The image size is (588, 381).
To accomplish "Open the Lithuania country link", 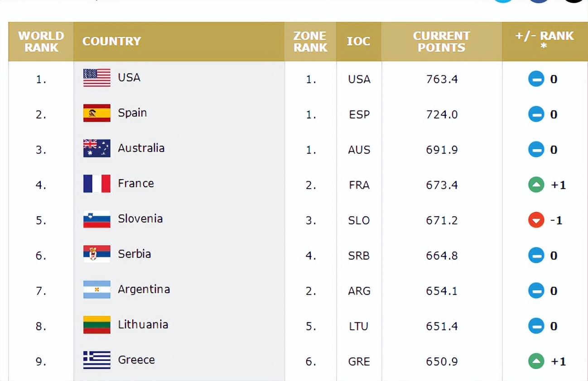I will 143,324.
